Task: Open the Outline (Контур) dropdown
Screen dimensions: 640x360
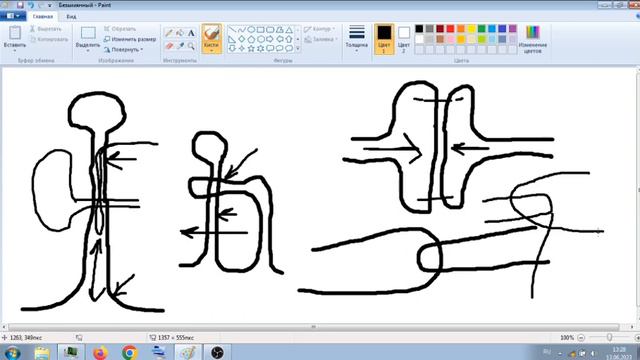Action: pos(320,29)
